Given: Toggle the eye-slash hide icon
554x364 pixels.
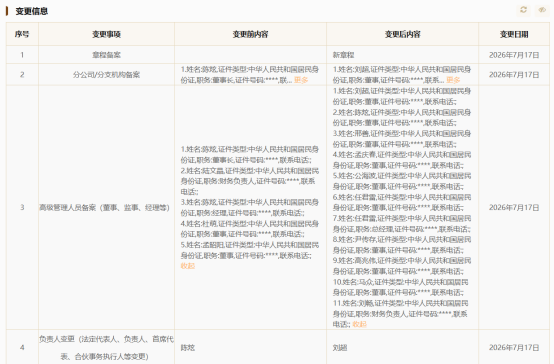Looking at the screenshot, I should click(x=542, y=10).
